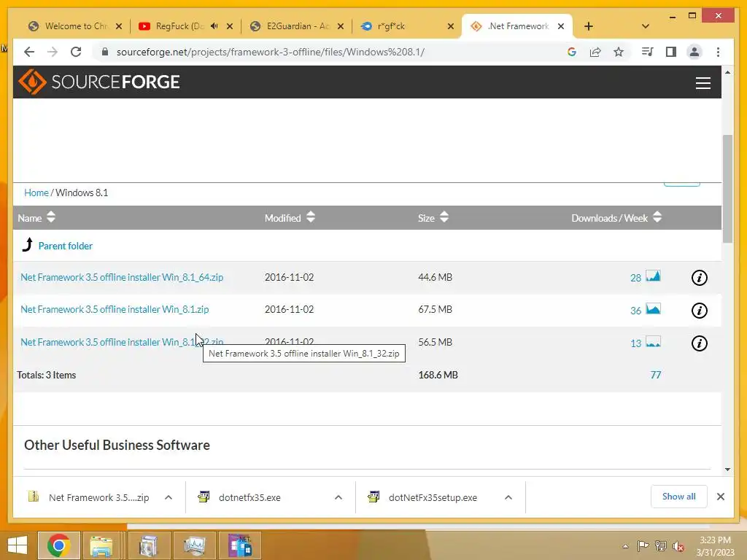
Task: Download Net Framework 3.5 Win_8.1_64.zip
Action: click(122, 277)
